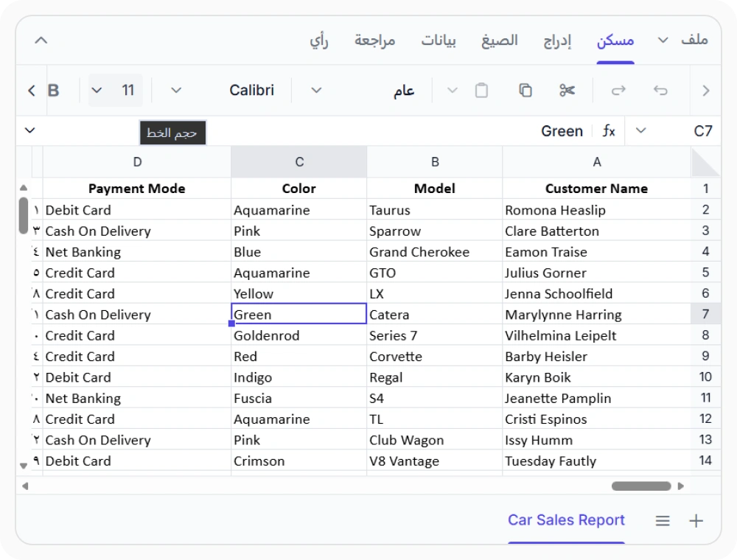This screenshot has width=737, height=560.
Task: Select the Net Banking cell in row 4
Action: tap(137, 251)
